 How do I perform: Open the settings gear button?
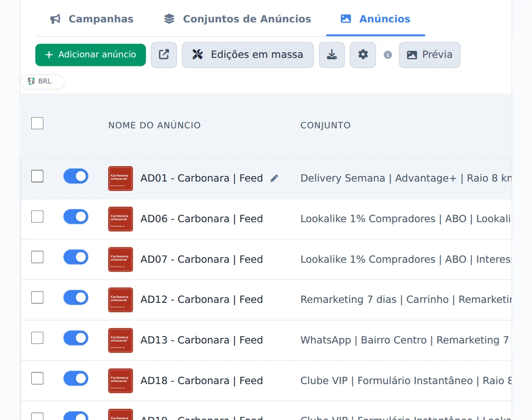[x=363, y=55]
